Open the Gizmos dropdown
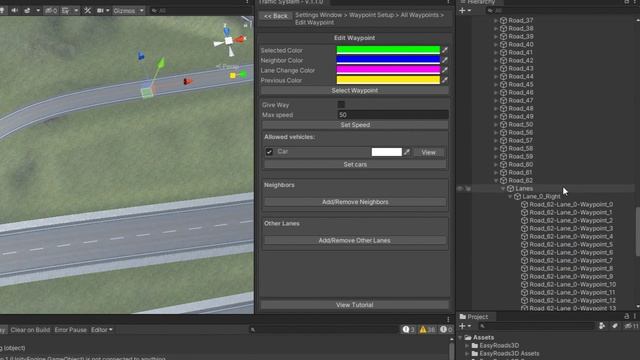This screenshot has height=360, width=640. click(128, 10)
